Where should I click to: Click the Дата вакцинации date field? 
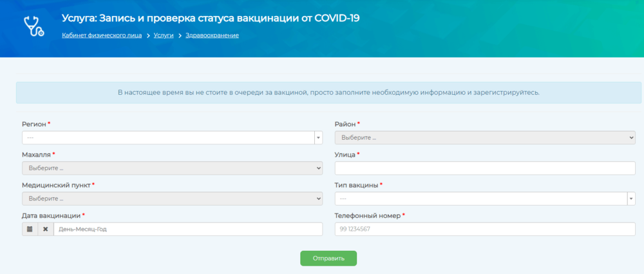pyautogui.click(x=187, y=229)
